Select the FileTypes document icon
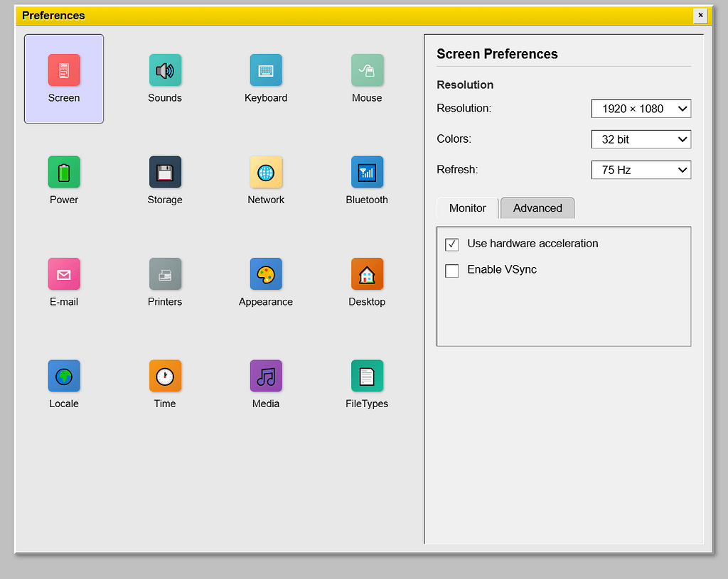The height and width of the screenshot is (579, 728). click(x=367, y=377)
